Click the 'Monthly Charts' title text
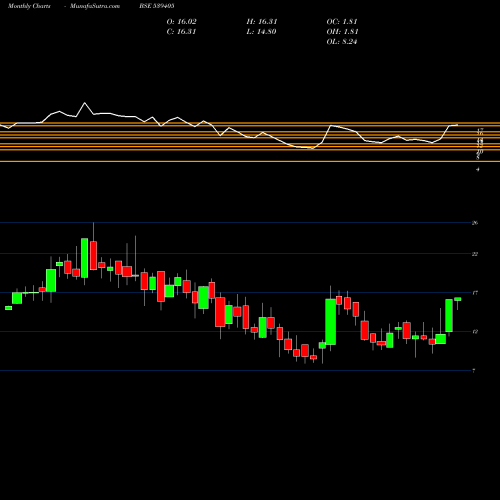 (29, 6)
